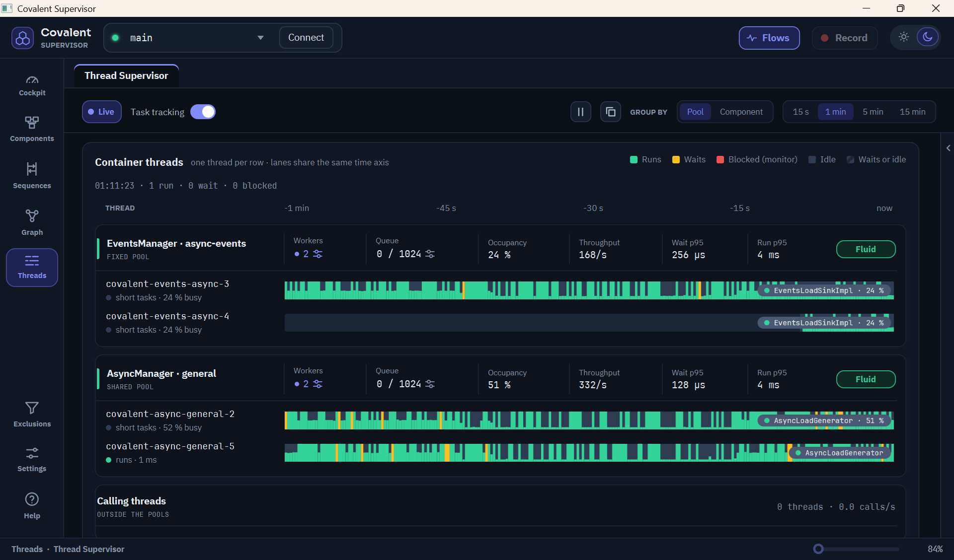Group threads by Component
The image size is (954, 560).
[x=741, y=112]
